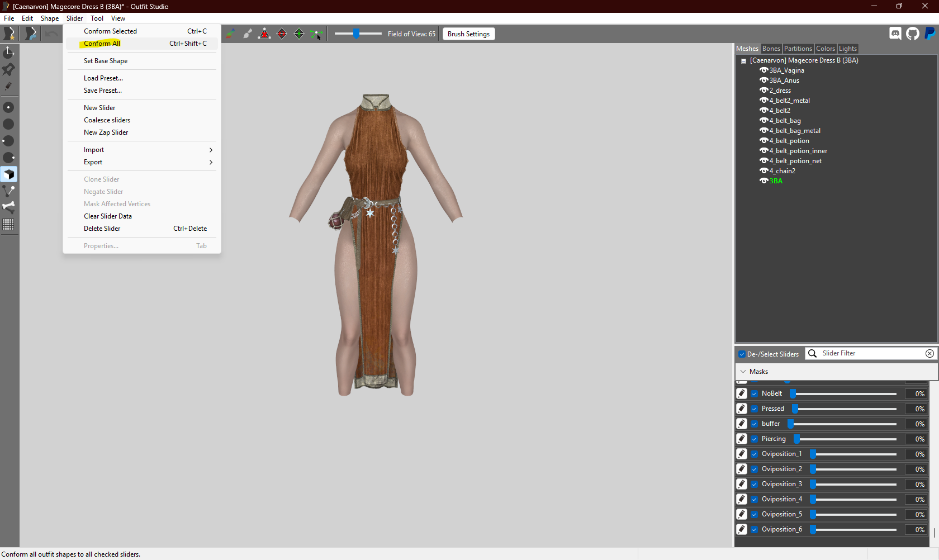Select the pivot pin tool in the left sidebar
Viewport: 939px width, 560px height.
click(8, 69)
